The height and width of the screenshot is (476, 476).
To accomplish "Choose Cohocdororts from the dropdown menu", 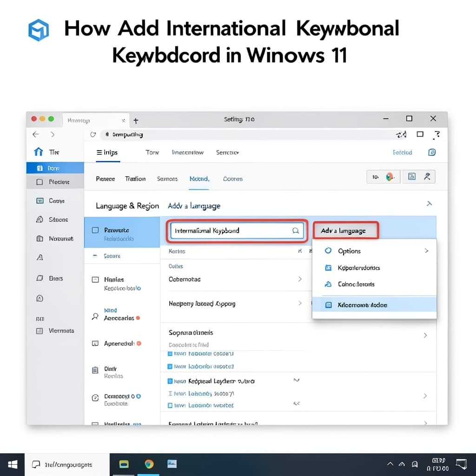I will tap(374, 284).
